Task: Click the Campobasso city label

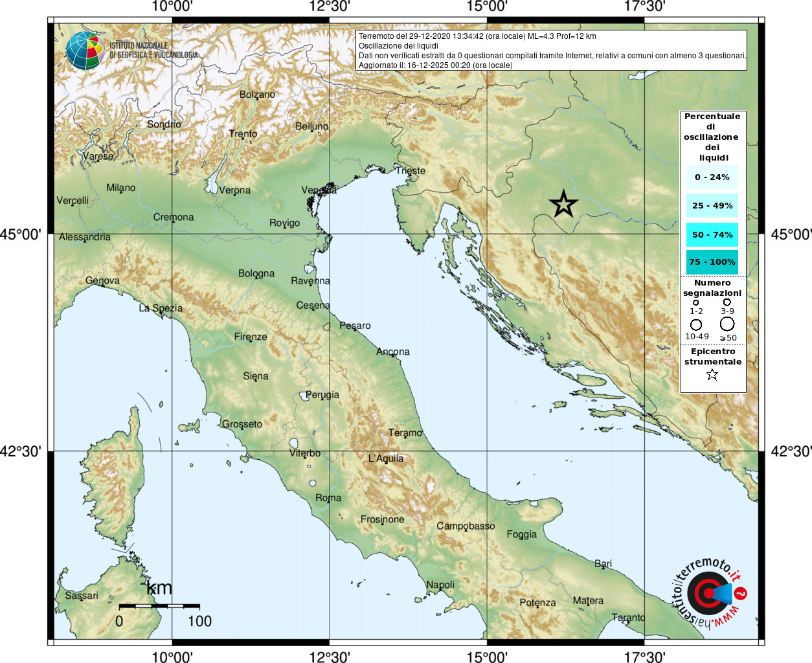Action: [466, 526]
